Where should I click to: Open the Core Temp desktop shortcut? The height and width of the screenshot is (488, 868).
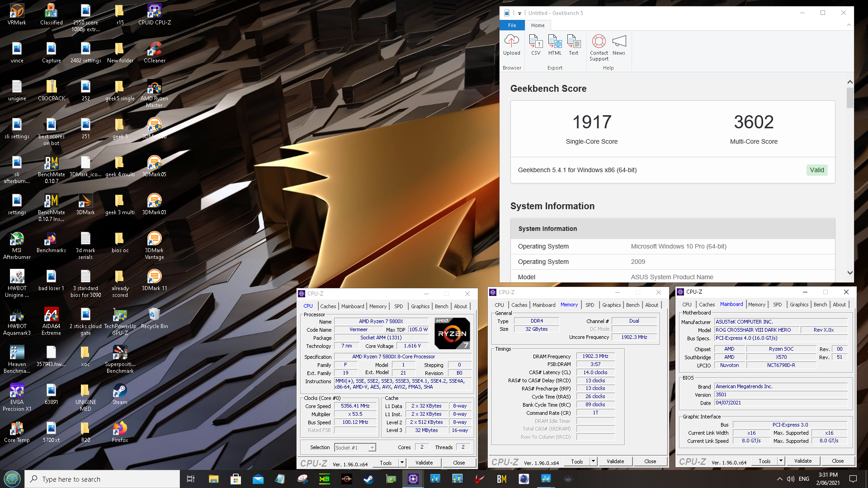pos(17,432)
